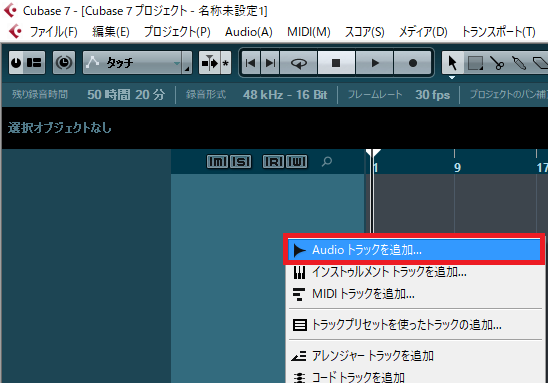The image size is (548, 383).
Task: Select the Object Selection arrow tool
Action: coord(453,63)
